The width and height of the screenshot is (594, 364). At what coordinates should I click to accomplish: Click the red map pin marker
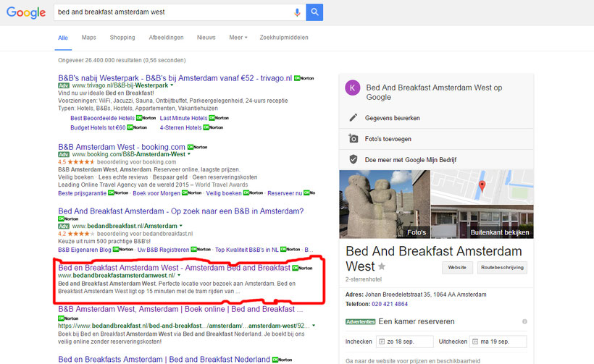click(x=482, y=186)
